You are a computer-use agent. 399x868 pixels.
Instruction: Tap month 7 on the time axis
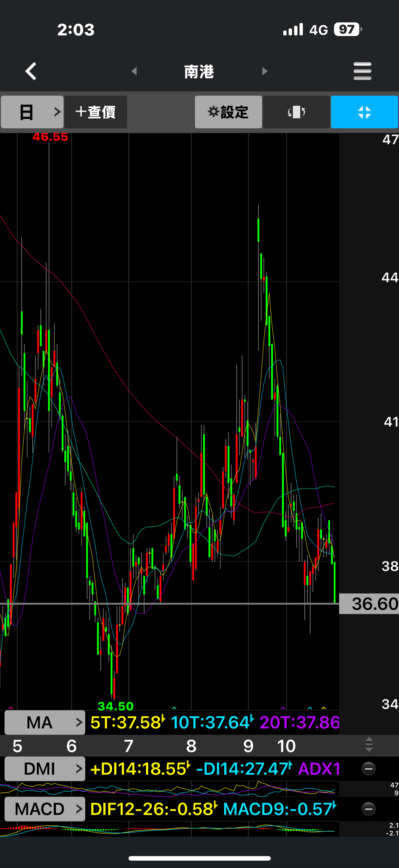coord(128,746)
